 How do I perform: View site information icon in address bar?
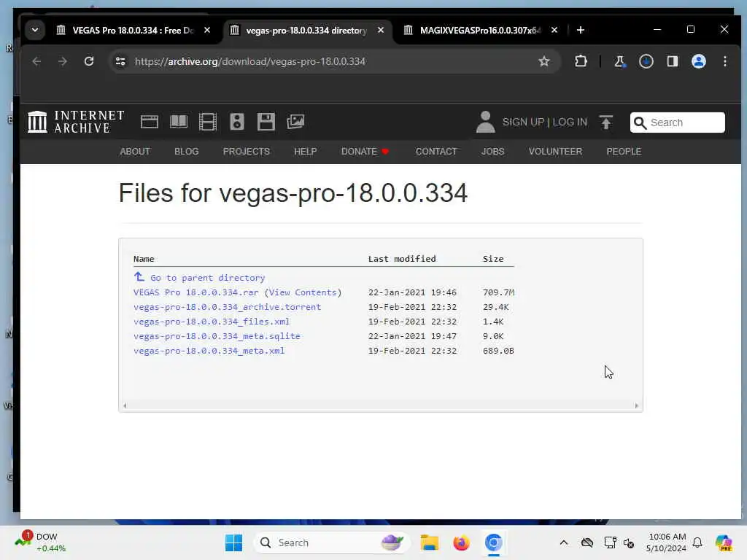click(x=120, y=61)
